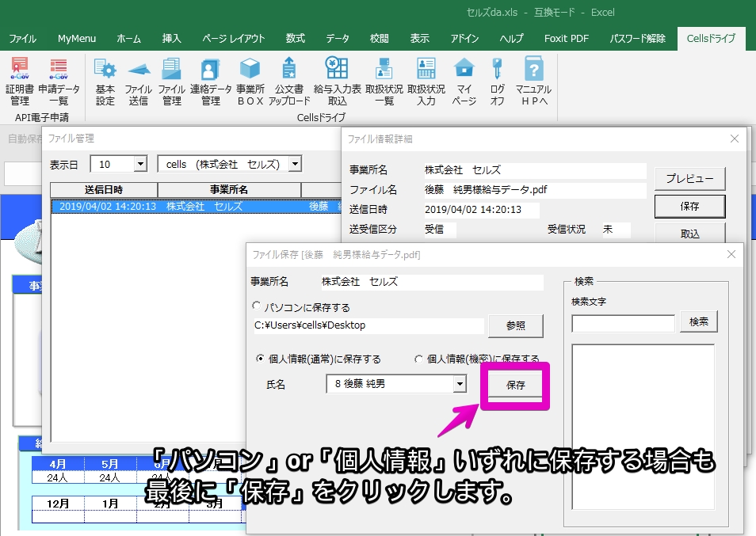Open マニュアルHPへ help icon
The width and height of the screenshot is (756, 536).
534,81
